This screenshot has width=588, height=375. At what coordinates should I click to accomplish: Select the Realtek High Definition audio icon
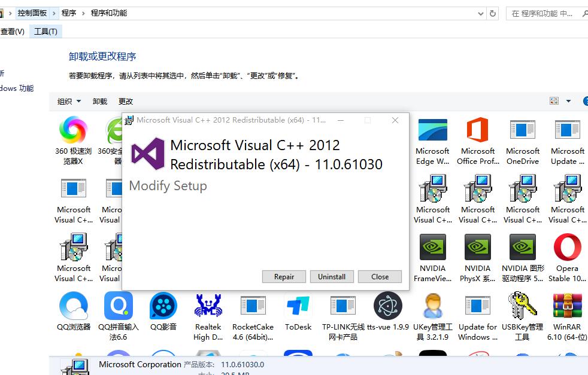tap(208, 306)
